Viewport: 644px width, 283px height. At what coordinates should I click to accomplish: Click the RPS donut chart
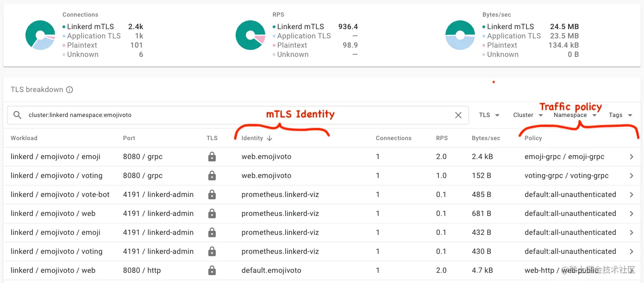[x=250, y=35]
